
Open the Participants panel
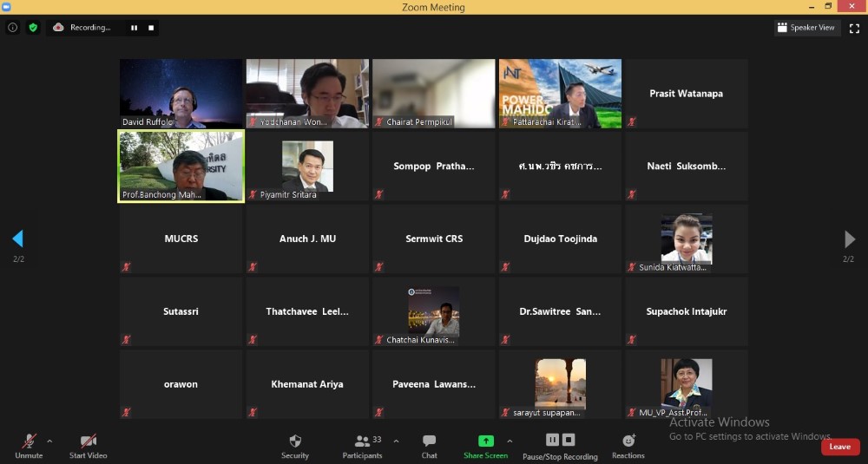(362, 441)
